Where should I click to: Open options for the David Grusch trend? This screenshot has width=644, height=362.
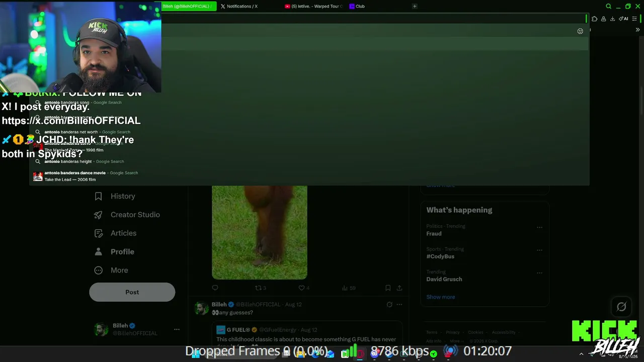(539, 273)
